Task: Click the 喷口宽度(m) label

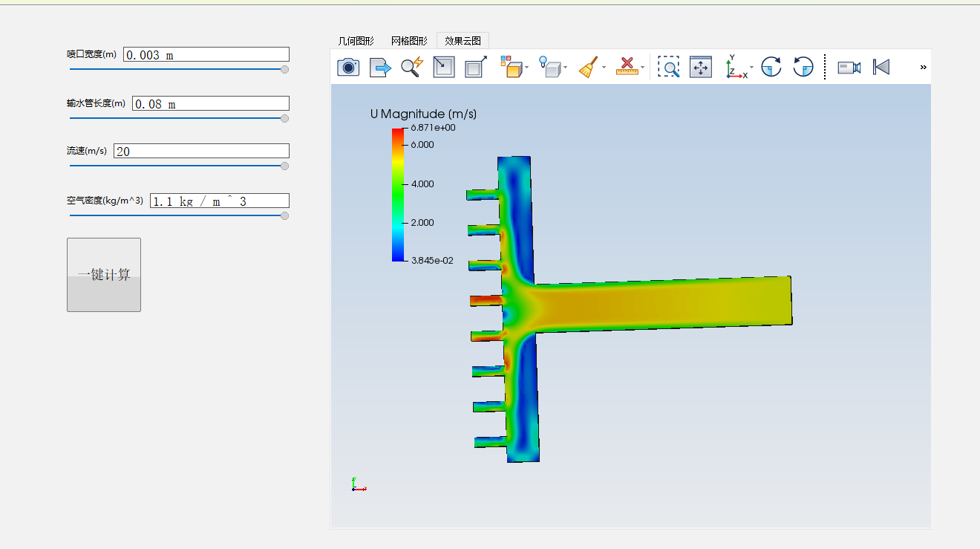Action: coord(91,53)
